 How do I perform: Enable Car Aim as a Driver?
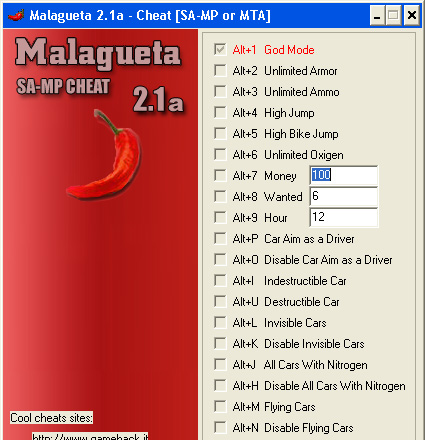tap(220, 239)
